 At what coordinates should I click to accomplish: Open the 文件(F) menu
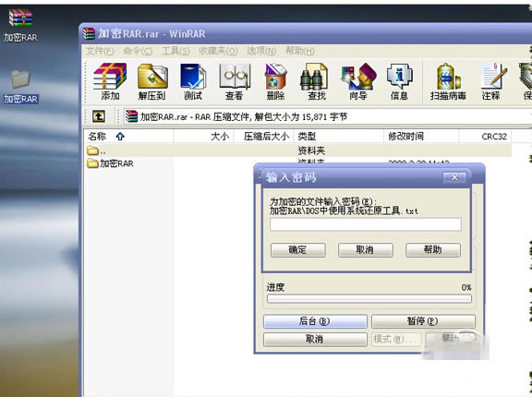tap(100, 51)
